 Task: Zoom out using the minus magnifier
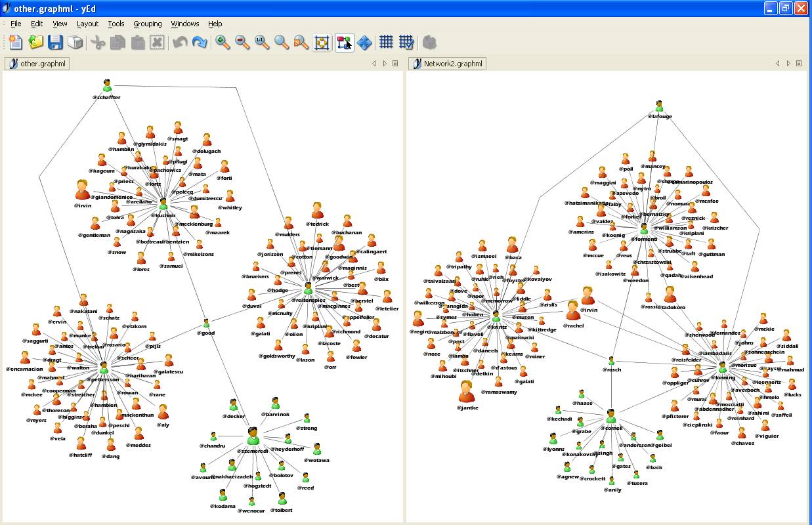pos(242,43)
